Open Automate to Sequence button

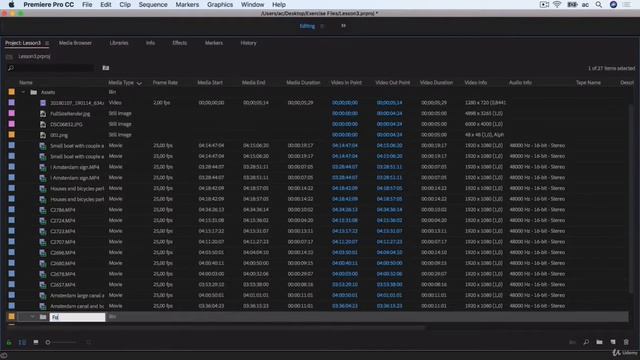pyautogui.click(x=572, y=342)
